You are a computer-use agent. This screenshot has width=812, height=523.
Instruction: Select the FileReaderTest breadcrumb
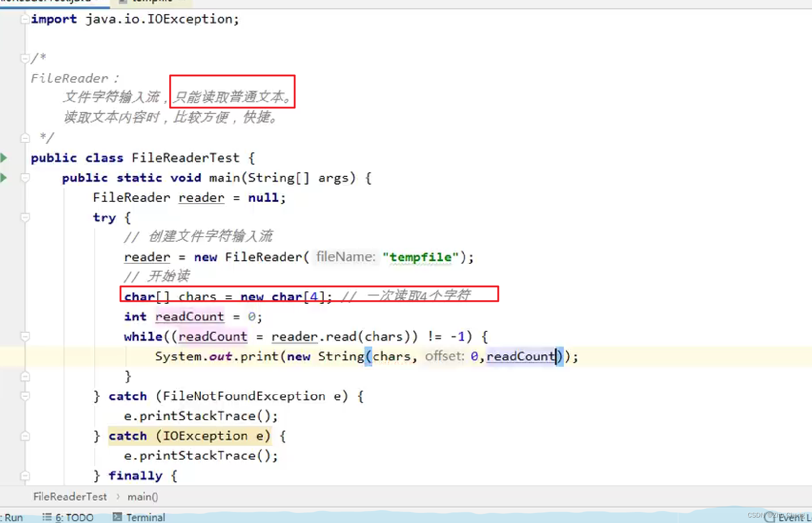pos(70,496)
